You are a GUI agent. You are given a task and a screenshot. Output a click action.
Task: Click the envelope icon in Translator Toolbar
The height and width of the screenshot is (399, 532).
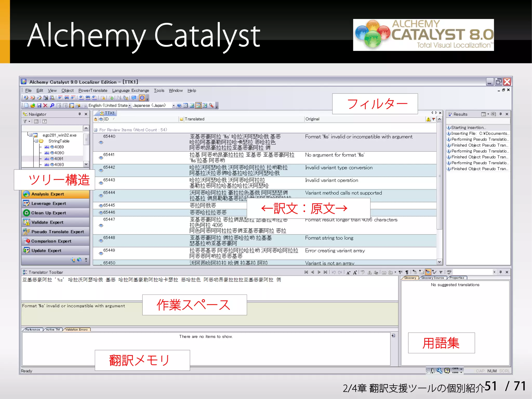[x=421, y=272]
